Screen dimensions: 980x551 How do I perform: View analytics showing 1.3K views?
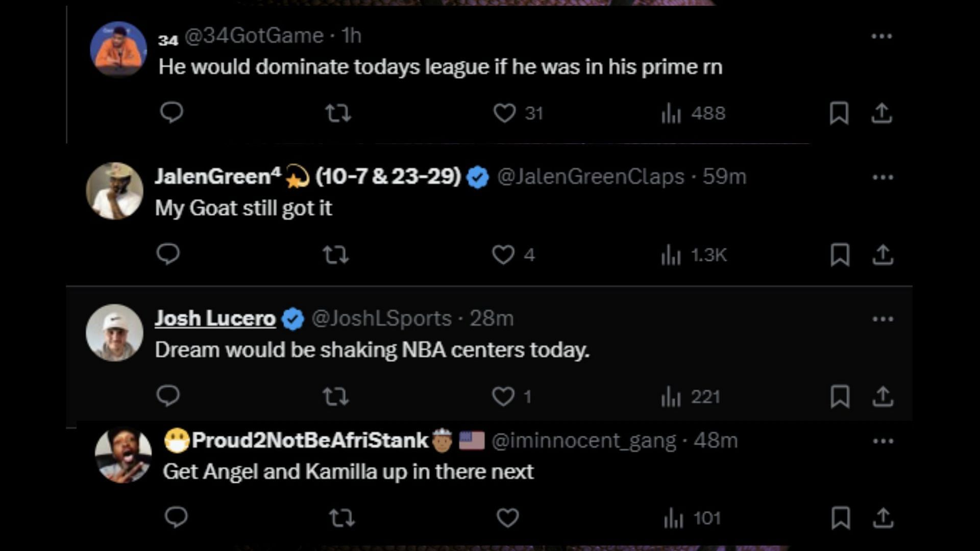pos(693,255)
